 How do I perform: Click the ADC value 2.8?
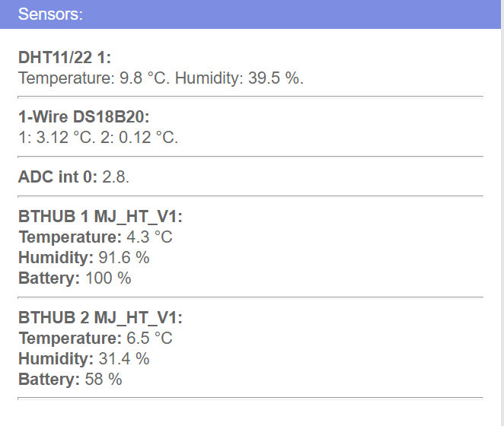(116, 176)
